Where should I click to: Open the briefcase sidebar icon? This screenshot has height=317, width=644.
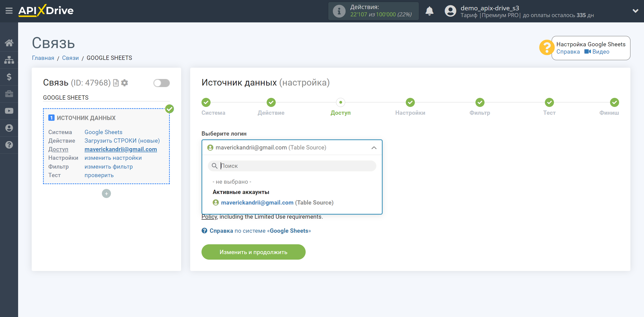9,94
